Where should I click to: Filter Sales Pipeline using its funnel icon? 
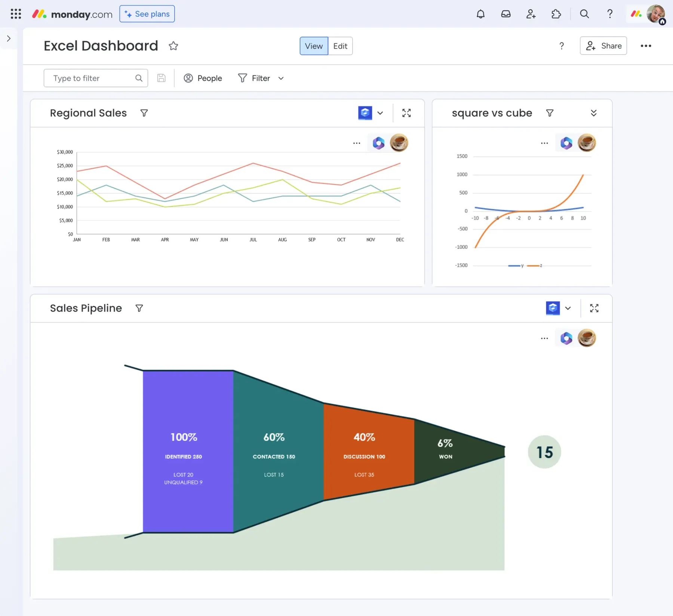(x=139, y=308)
